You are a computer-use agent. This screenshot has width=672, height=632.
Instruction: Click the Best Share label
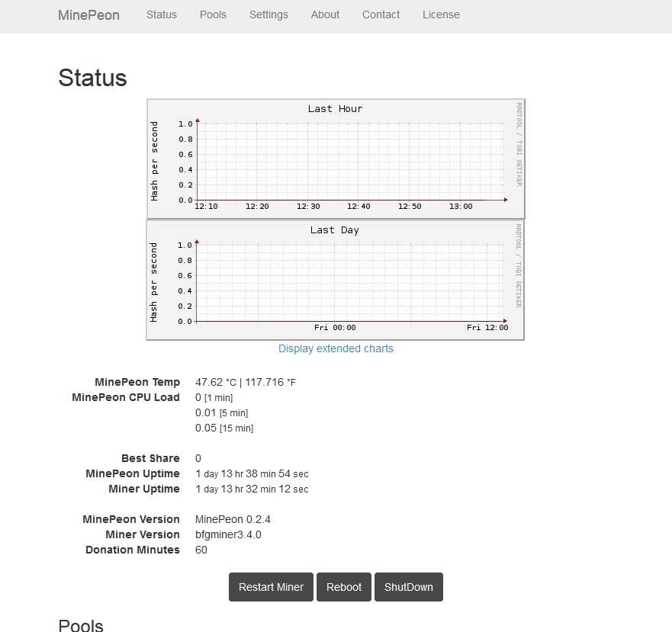click(x=150, y=458)
